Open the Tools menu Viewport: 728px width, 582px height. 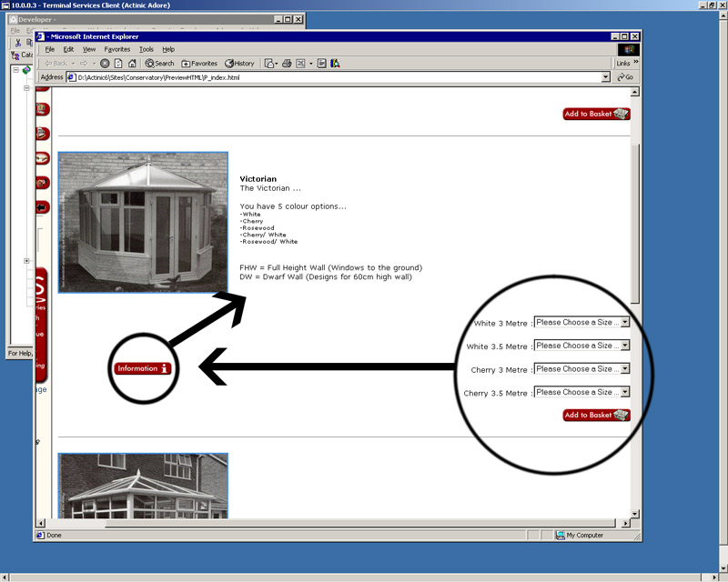[x=146, y=49]
